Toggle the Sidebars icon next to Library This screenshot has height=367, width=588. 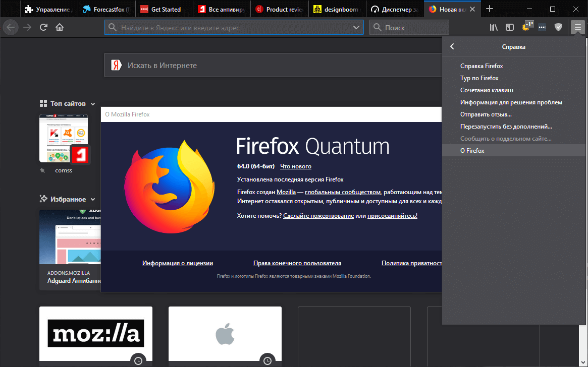510,27
